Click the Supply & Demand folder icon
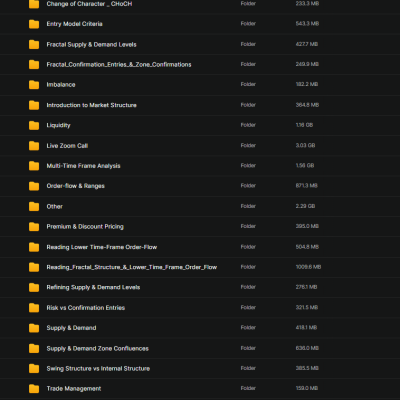Image resolution: width=400 pixels, height=400 pixels. pyautogui.click(x=34, y=328)
